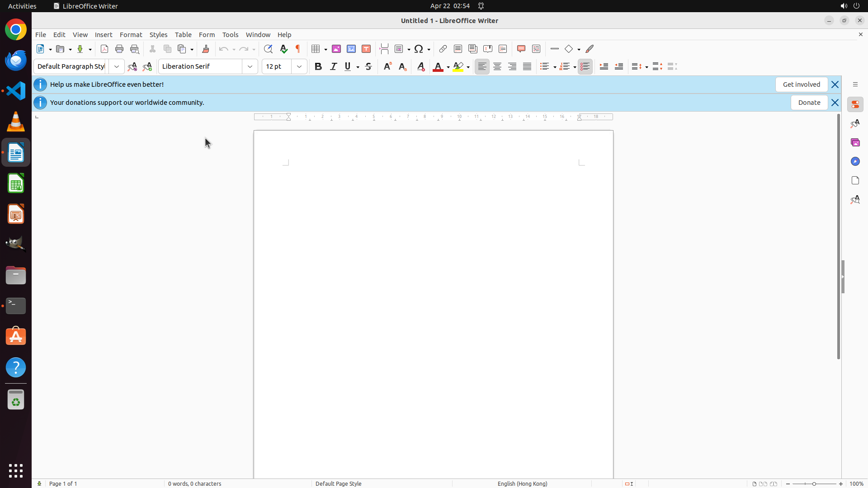
Task: Click the Insert Table icon
Action: (x=316, y=49)
